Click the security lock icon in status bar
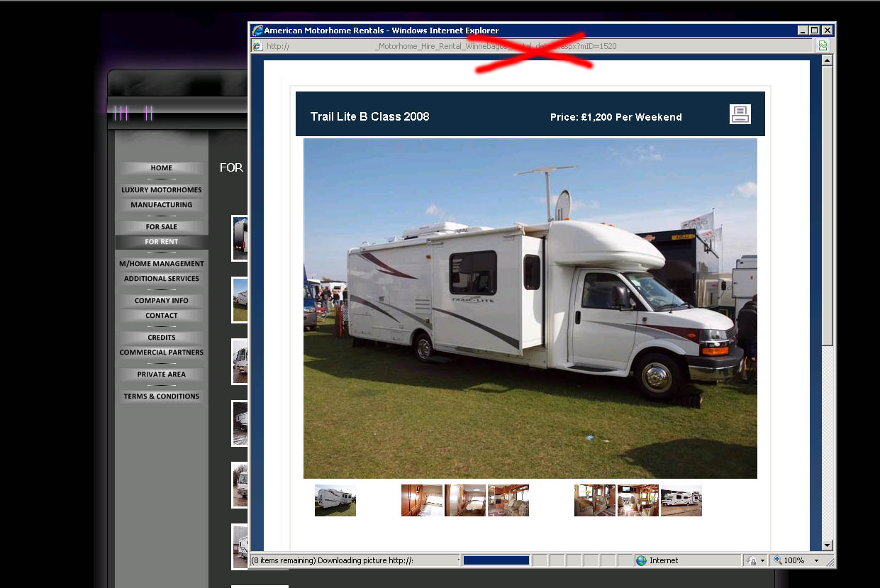 [x=752, y=560]
